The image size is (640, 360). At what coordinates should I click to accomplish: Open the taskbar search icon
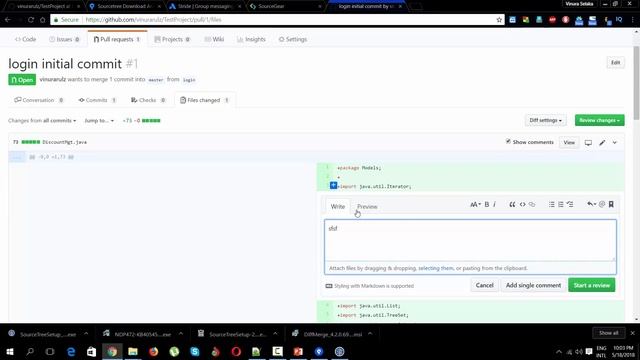coord(30,351)
